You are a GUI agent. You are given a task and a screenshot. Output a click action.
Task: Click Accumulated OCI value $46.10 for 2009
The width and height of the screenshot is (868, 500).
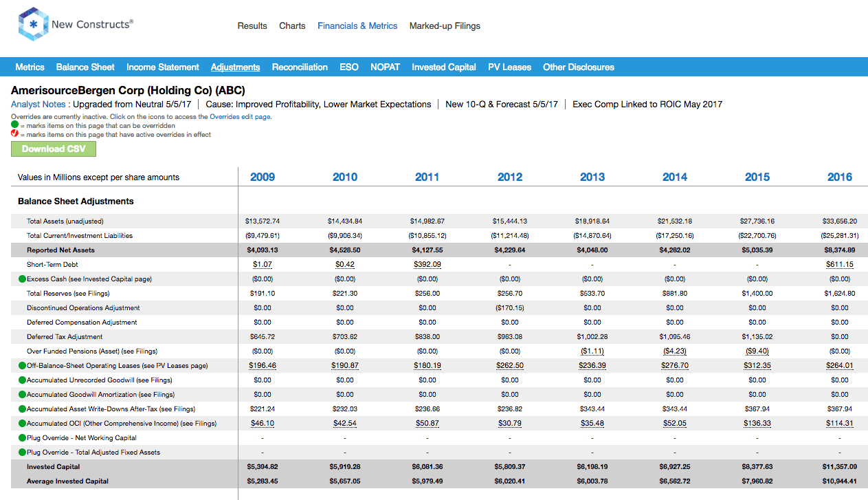263,424
